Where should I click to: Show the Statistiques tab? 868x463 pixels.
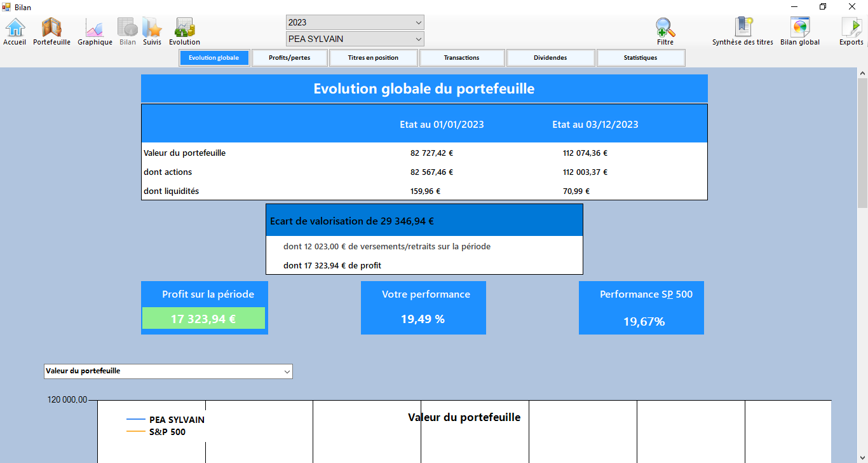(641, 58)
